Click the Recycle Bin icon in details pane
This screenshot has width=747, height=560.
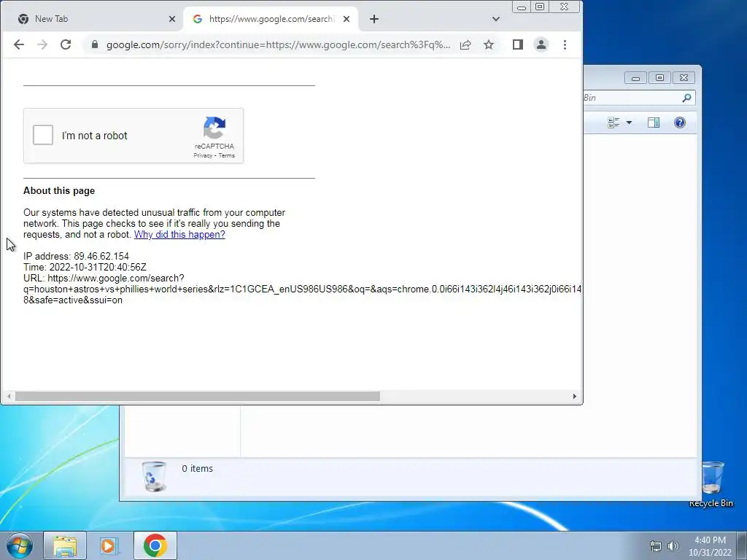coord(154,476)
